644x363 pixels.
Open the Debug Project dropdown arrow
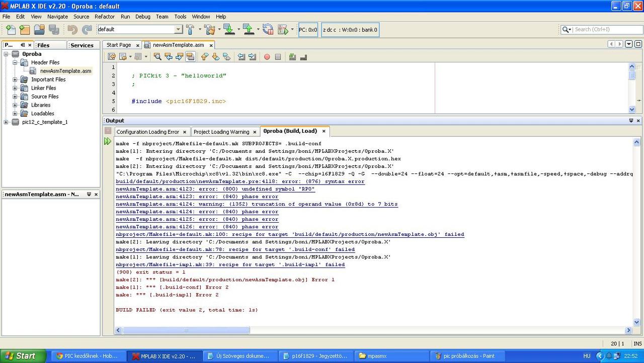[x=292, y=30]
